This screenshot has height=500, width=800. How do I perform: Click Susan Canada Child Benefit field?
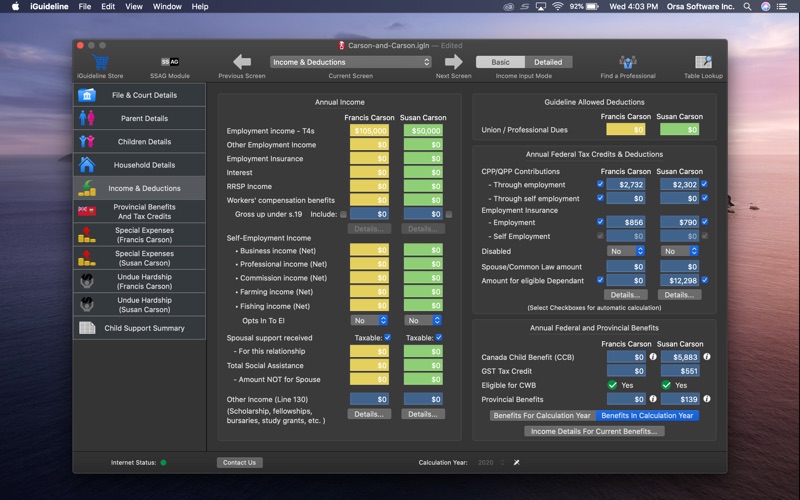(680, 357)
